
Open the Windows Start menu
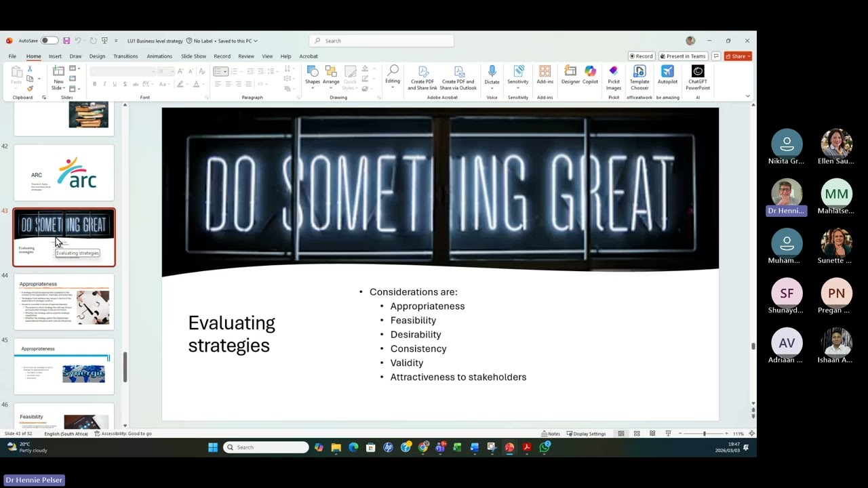[x=213, y=447]
